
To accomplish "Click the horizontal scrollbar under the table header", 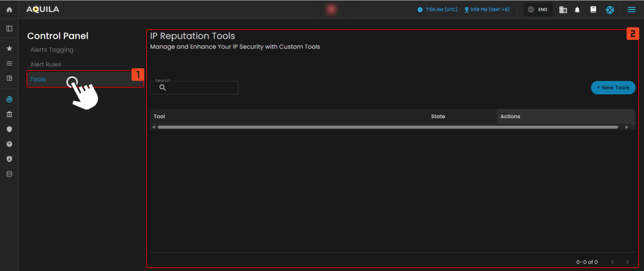I will [x=387, y=127].
